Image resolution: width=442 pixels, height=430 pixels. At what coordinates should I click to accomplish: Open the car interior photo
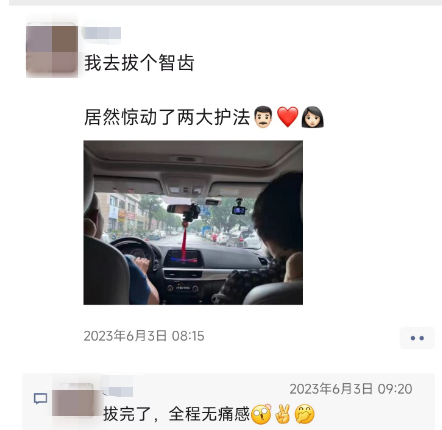click(193, 222)
